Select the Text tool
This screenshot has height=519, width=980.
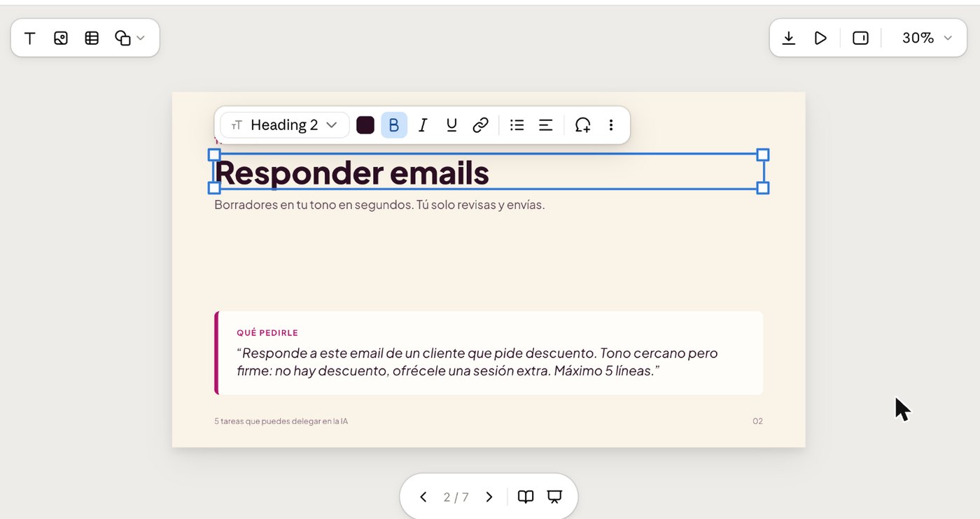click(30, 38)
